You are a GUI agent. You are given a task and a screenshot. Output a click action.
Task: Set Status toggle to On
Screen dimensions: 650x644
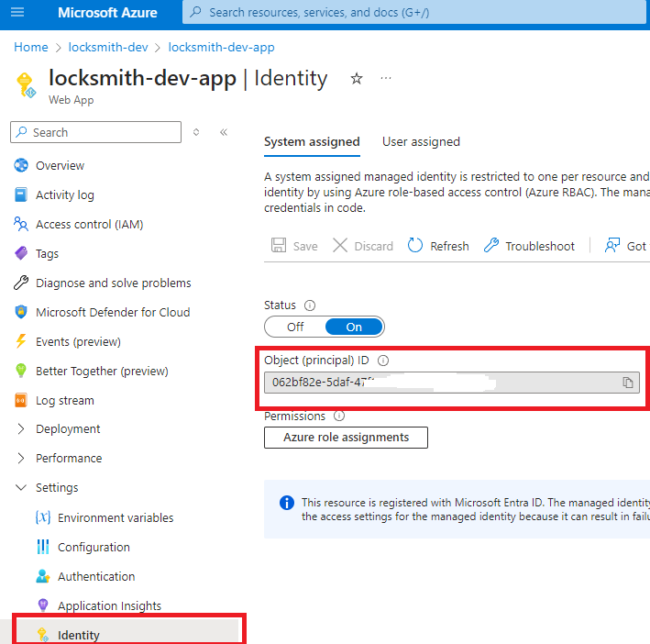click(354, 327)
